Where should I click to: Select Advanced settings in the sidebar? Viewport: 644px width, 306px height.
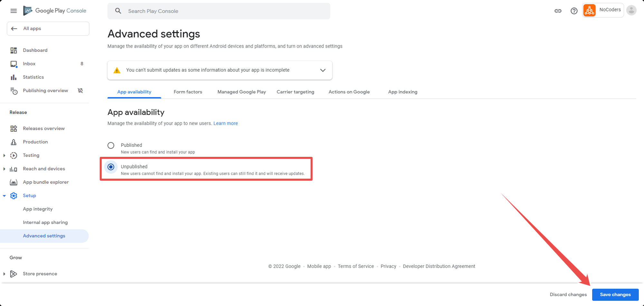[x=44, y=236]
